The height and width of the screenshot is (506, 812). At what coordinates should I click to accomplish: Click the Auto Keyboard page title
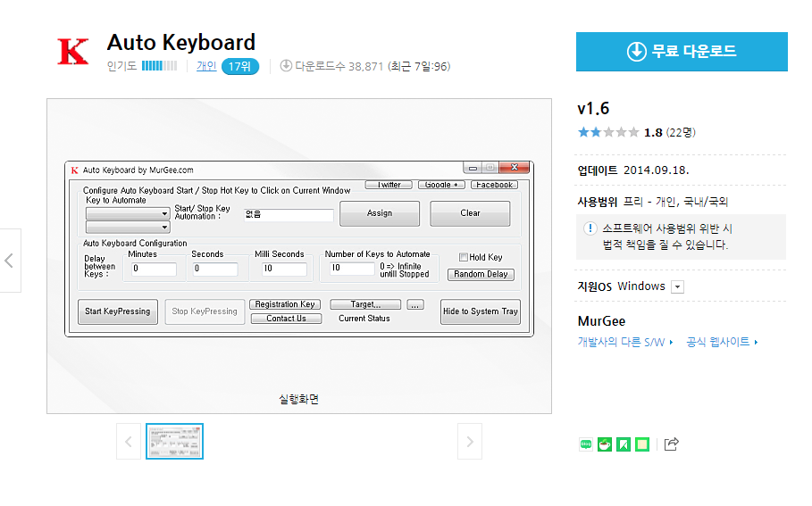[x=181, y=43]
